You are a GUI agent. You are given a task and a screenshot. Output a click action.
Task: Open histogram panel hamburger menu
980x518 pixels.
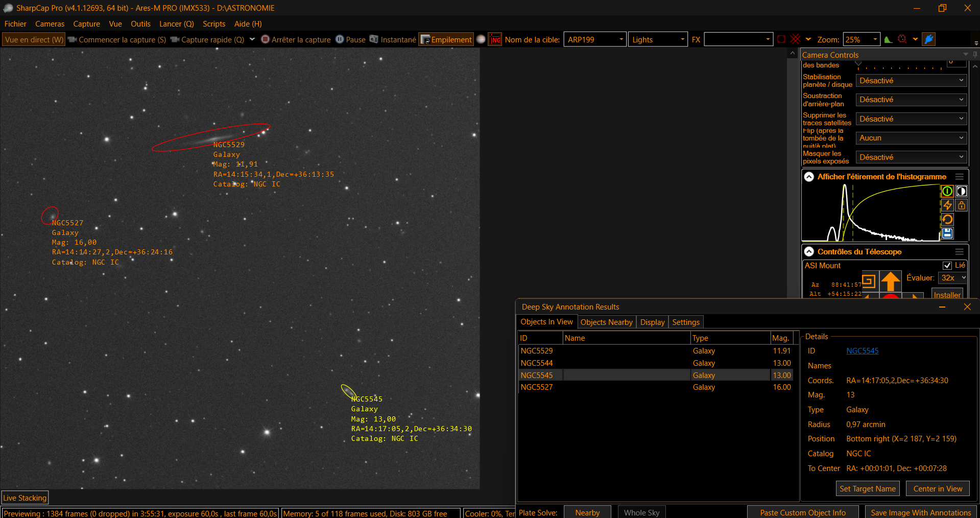[960, 177]
